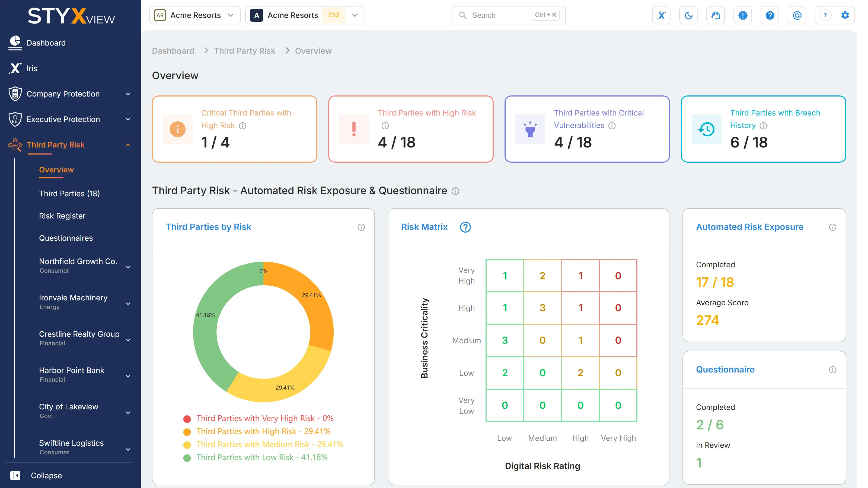This screenshot has width=868, height=488.
Task: Collapse the Third Party Risk menu chevron
Action: pyautogui.click(x=128, y=145)
